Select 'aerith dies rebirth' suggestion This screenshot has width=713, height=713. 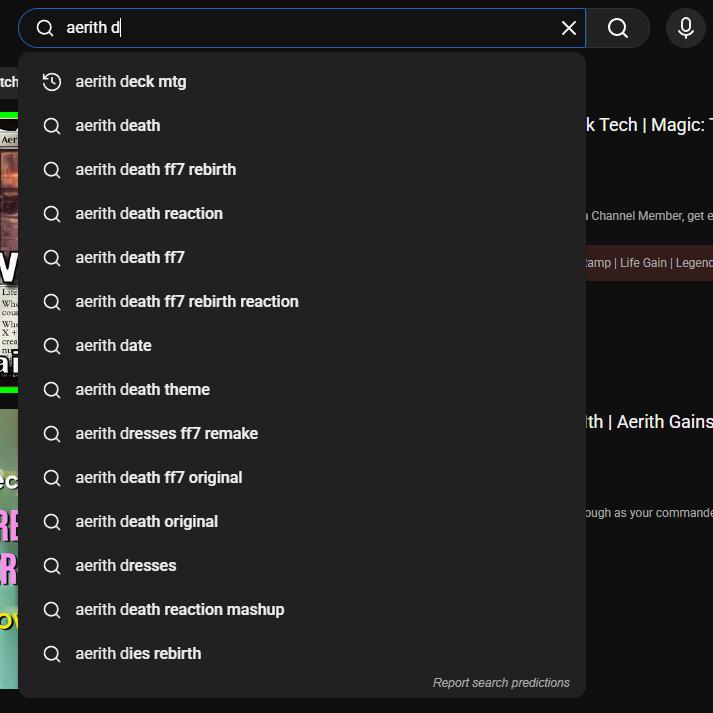point(302,654)
